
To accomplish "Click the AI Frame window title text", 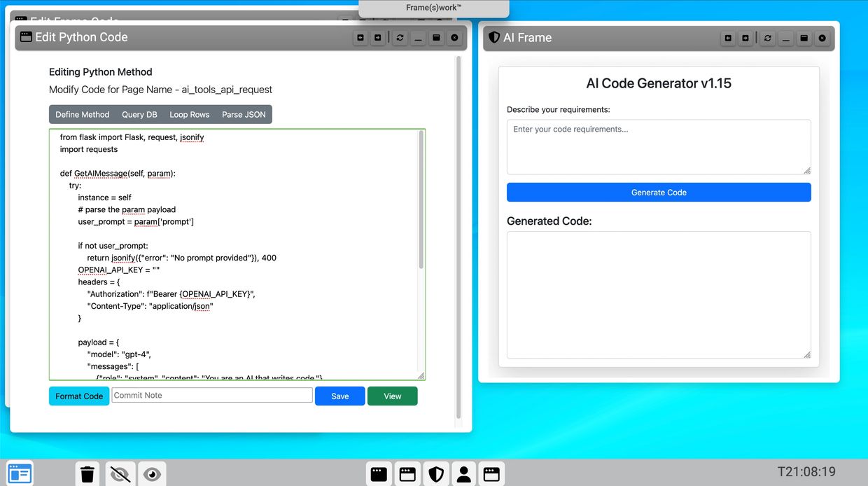I will click(x=527, y=37).
